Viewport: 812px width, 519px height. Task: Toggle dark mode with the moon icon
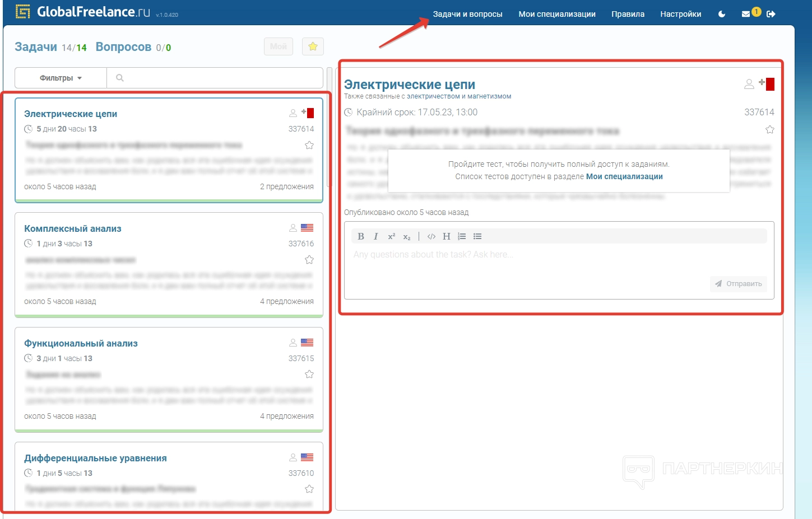click(722, 14)
